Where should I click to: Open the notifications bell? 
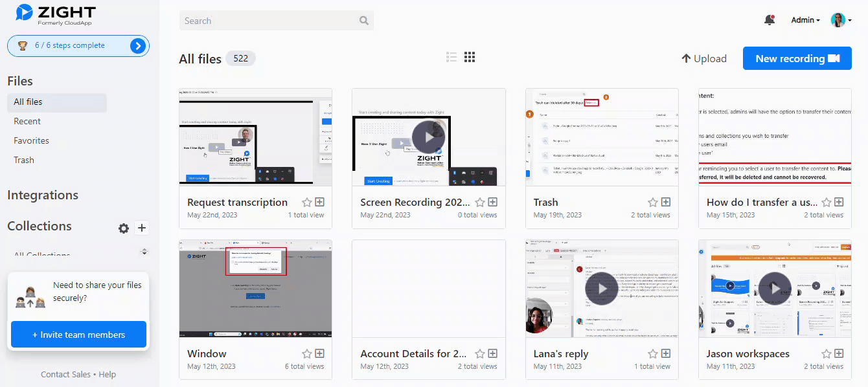[769, 20]
